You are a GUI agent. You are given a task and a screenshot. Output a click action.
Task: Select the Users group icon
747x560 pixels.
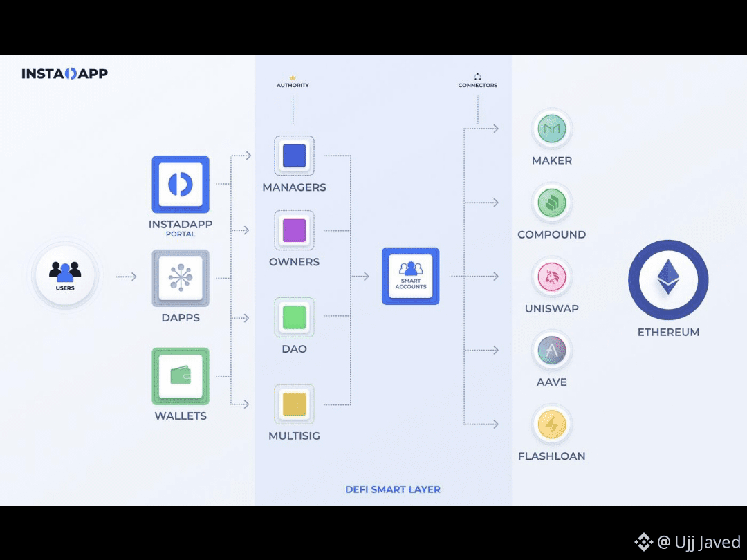65,275
